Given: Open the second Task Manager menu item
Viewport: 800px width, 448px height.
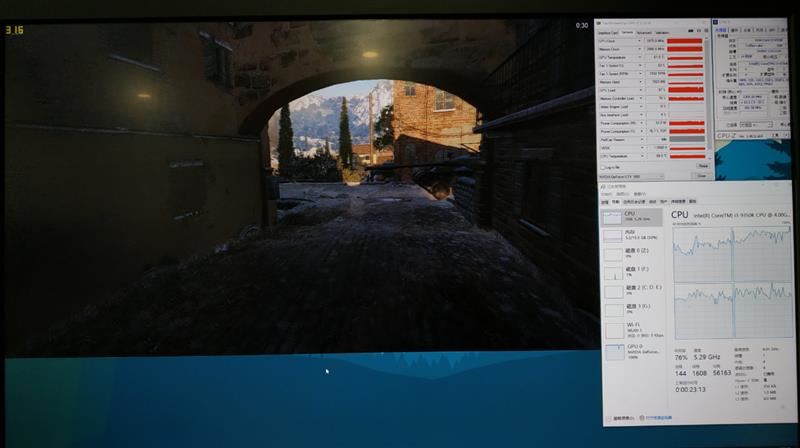Looking at the screenshot, I should point(622,194).
